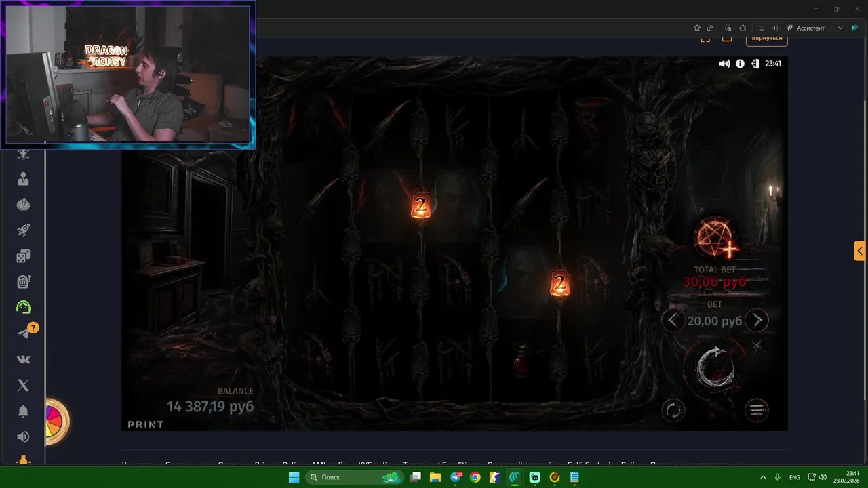Open the game info via the i icon

pyautogui.click(x=740, y=64)
